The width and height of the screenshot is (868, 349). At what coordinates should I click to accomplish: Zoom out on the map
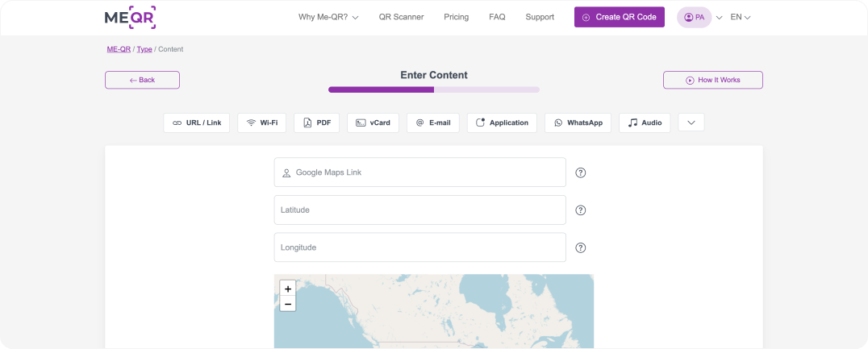pyautogui.click(x=288, y=304)
